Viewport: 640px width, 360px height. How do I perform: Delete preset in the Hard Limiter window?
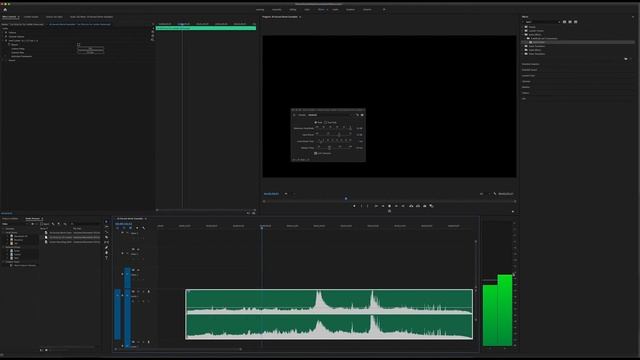[x=362, y=115]
